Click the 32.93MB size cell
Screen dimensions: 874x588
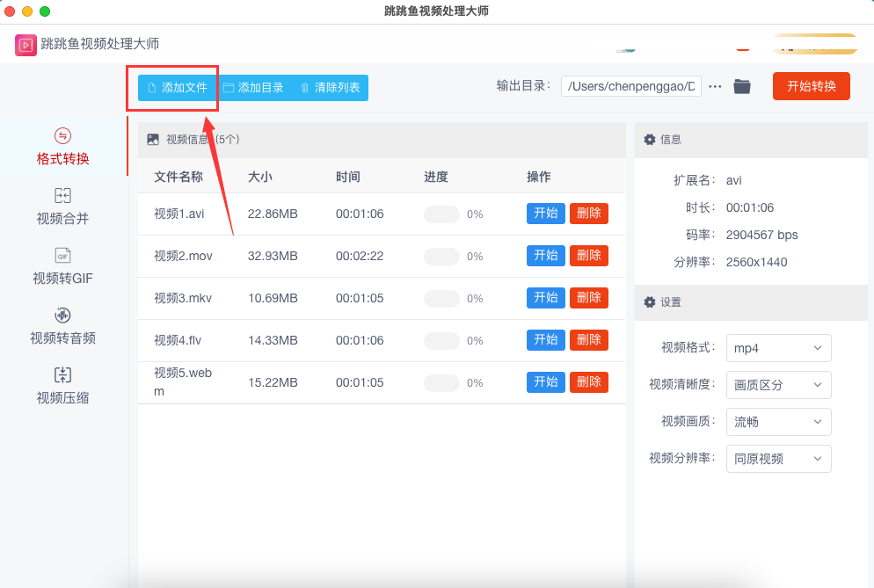[273, 257]
